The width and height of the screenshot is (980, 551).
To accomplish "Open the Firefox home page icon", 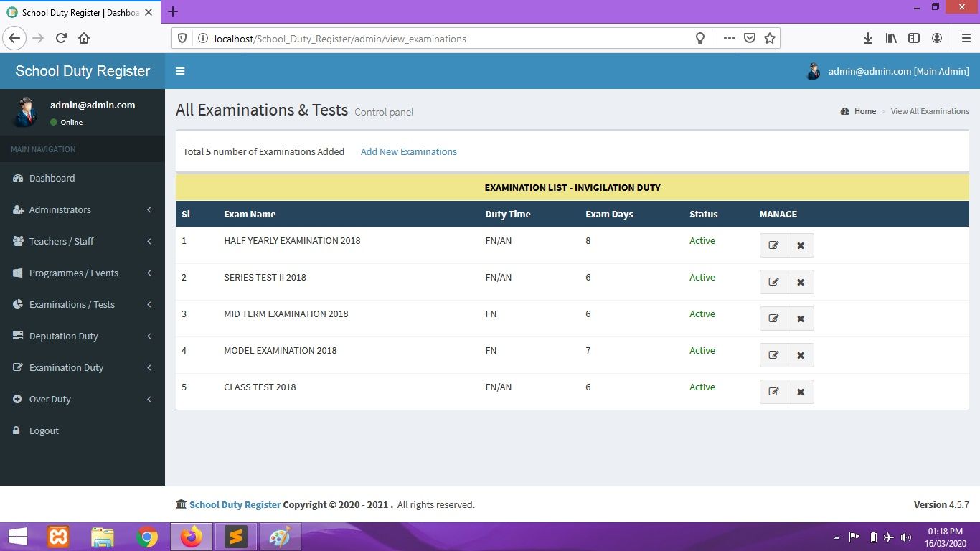I will click(x=84, y=39).
